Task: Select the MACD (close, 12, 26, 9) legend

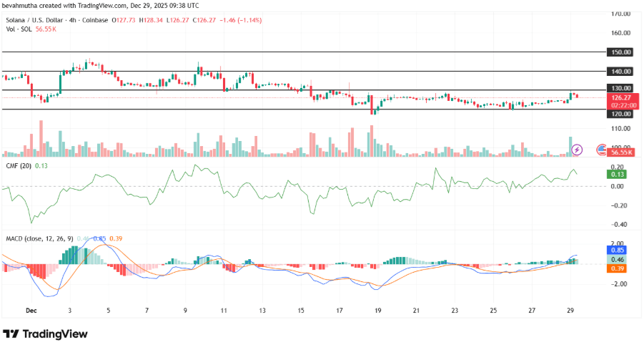Action: coord(40,238)
